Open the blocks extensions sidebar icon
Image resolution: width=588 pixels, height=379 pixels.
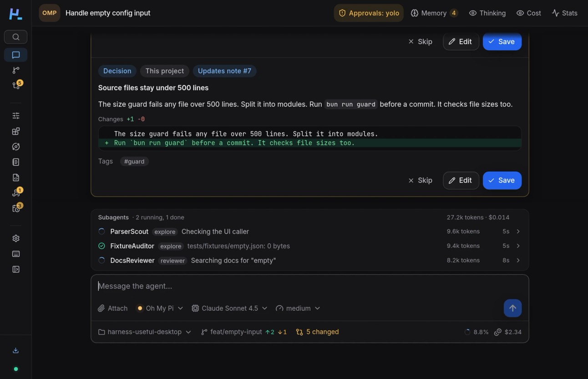tap(15, 131)
